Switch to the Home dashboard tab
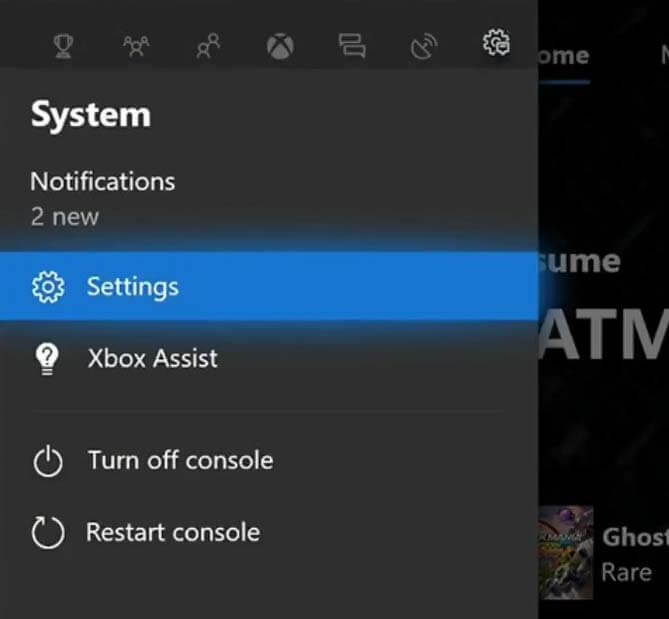This screenshot has height=619, width=669. [x=563, y=56]
